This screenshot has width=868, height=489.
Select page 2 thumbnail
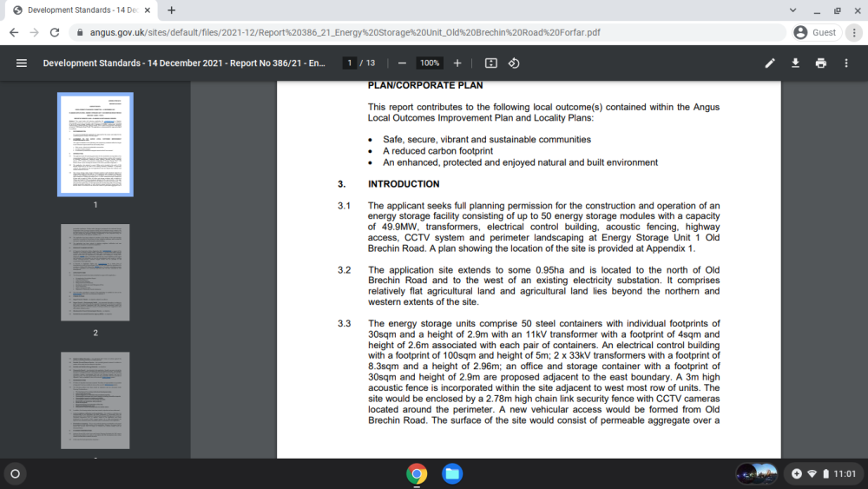point(95,273)
